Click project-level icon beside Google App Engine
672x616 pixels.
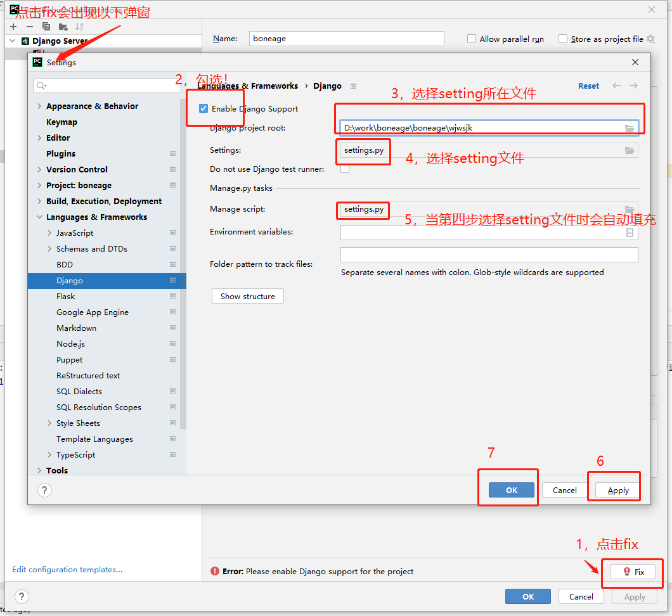(172, 312)
